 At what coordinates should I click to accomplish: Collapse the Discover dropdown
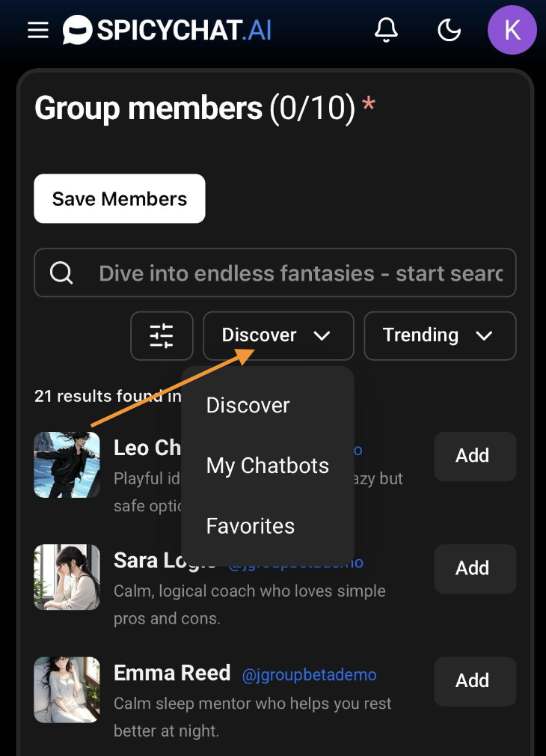(278, 335)
